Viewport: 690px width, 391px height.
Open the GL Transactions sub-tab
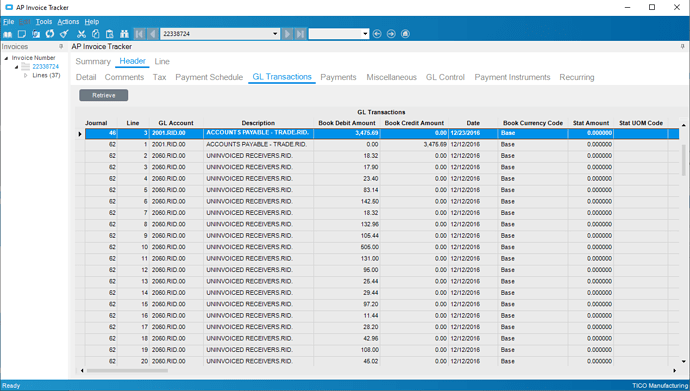(282, 77)
